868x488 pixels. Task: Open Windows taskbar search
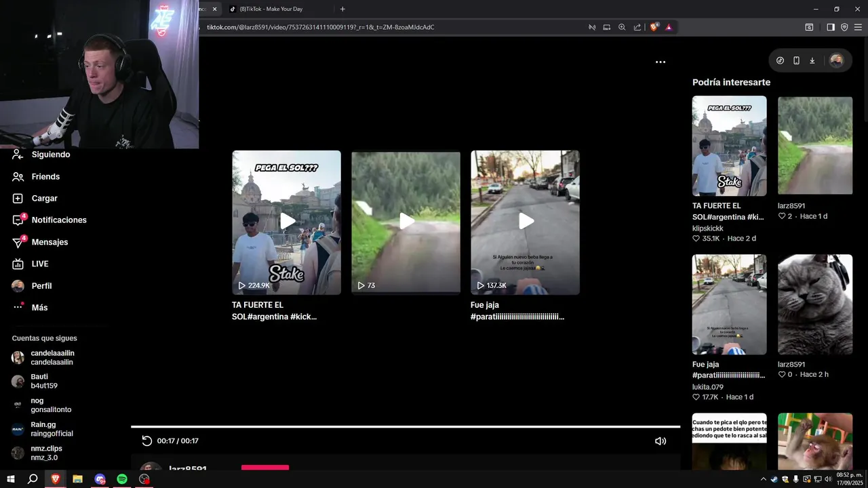(33, 479)
